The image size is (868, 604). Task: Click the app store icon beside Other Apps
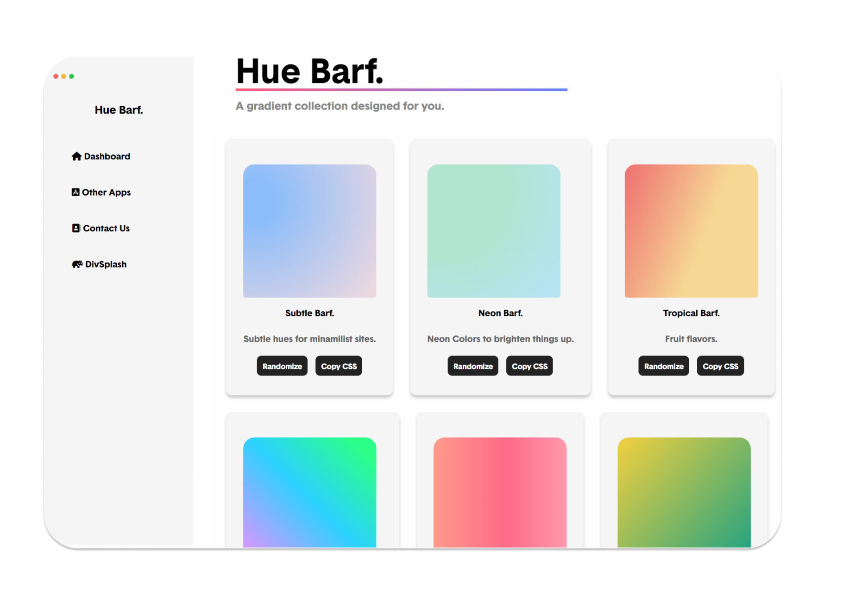click(75, 192)
